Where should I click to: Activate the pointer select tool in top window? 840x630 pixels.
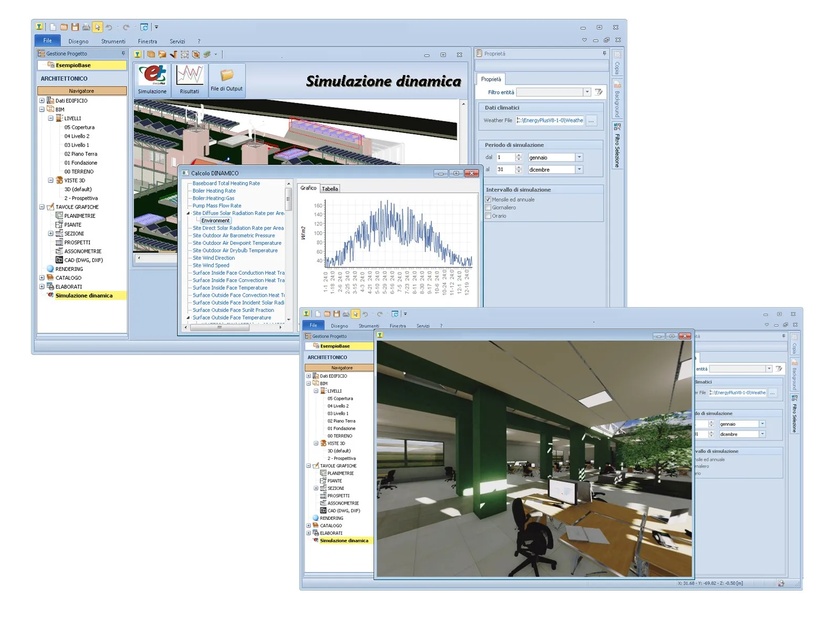pos(98,27)
